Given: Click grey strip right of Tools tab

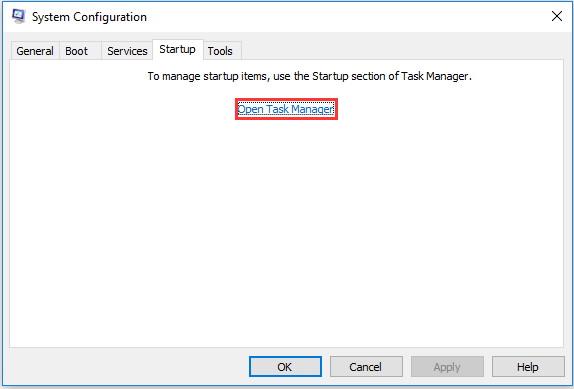Looking at the screenshot, I should click(402, 50).
